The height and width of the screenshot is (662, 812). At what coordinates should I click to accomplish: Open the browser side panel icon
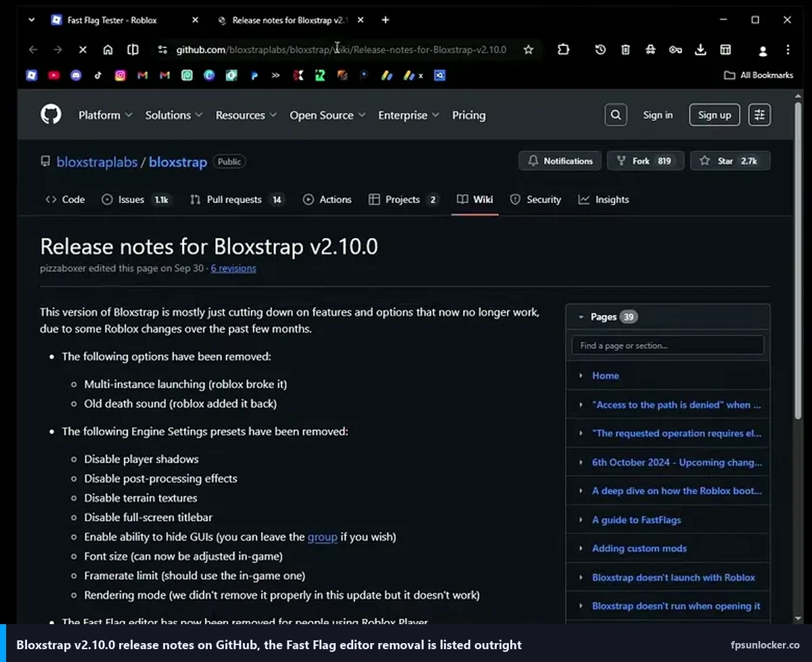tap(133, 49)
